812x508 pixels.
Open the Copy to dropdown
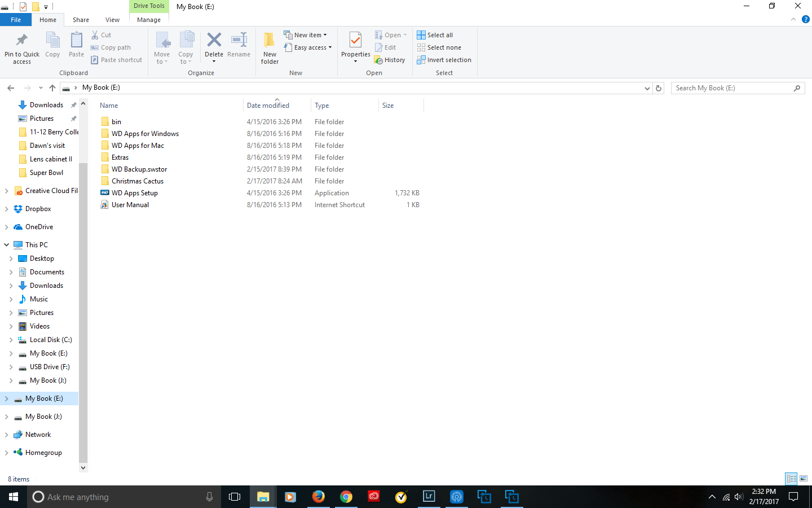(x=186, y=48)
